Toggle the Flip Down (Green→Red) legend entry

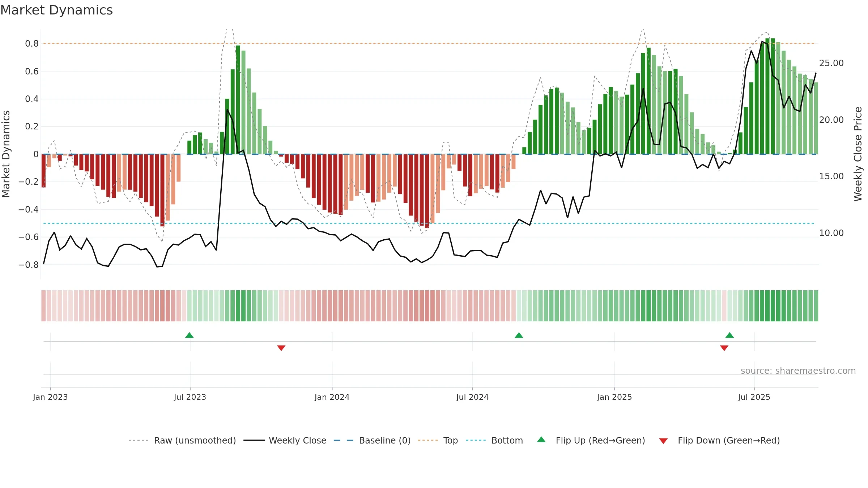pyautogui.click(x=719, y=440)
